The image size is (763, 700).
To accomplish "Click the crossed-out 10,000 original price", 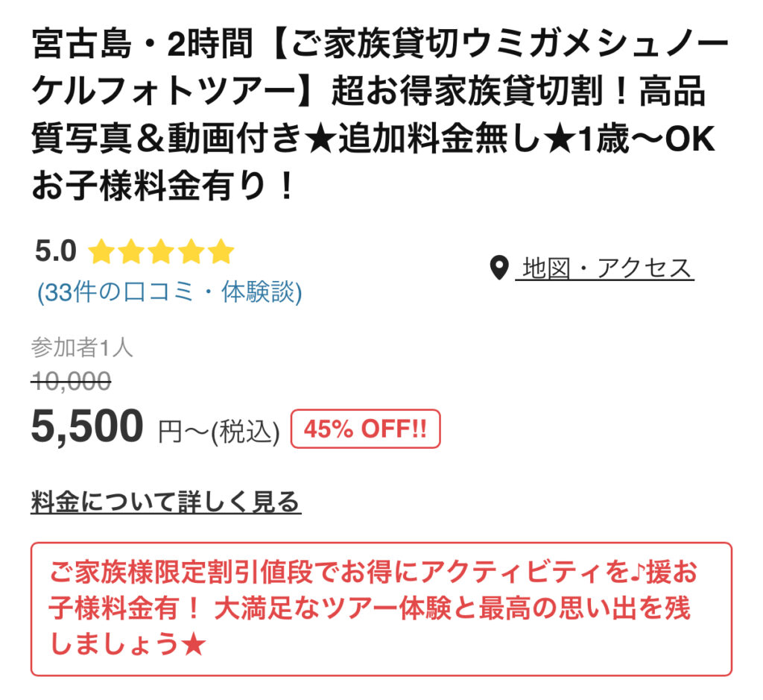I will click(71, 381).
